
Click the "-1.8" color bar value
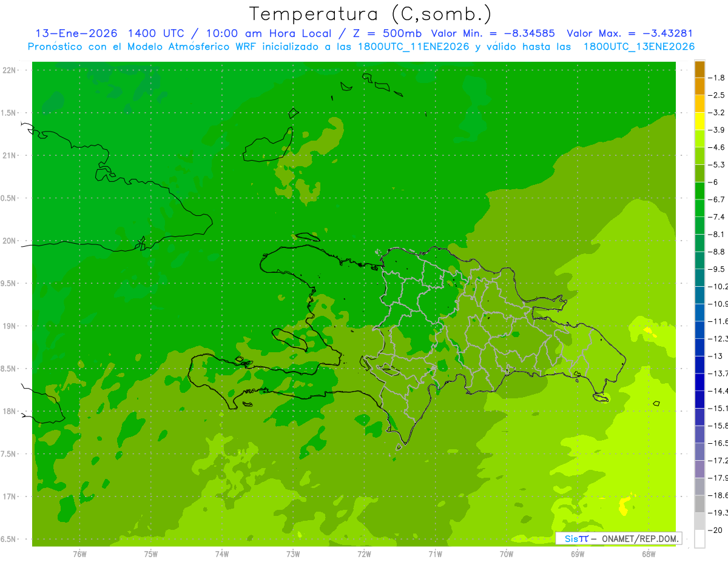point(716,78)
